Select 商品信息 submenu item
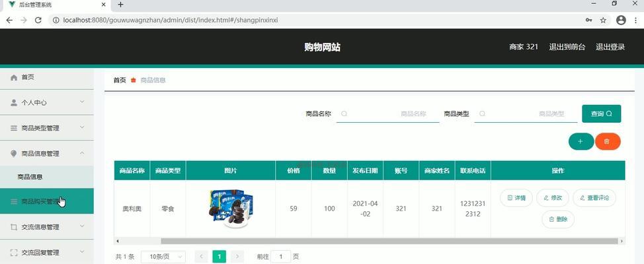 (x=47, y=177)
